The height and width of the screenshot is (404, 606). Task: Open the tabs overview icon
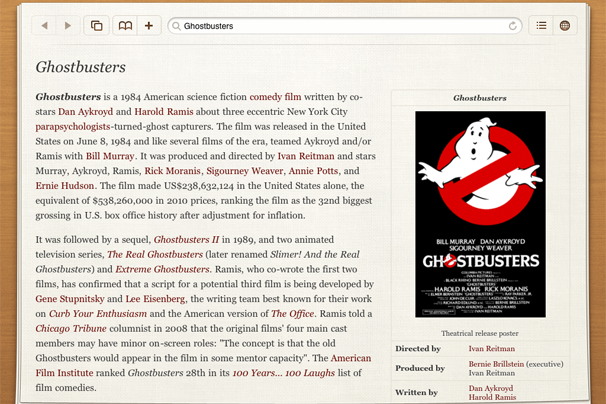tap(97, 26)
